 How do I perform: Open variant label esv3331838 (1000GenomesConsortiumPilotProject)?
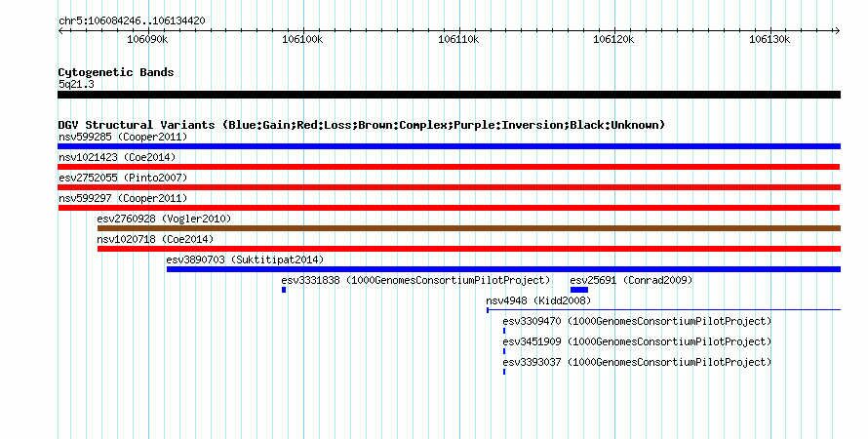coord(415,280)
